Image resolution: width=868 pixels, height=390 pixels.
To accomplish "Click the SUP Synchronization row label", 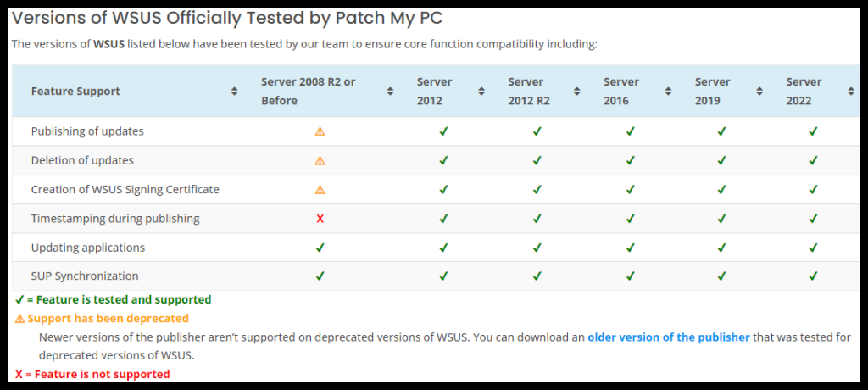I will (85, 276).
